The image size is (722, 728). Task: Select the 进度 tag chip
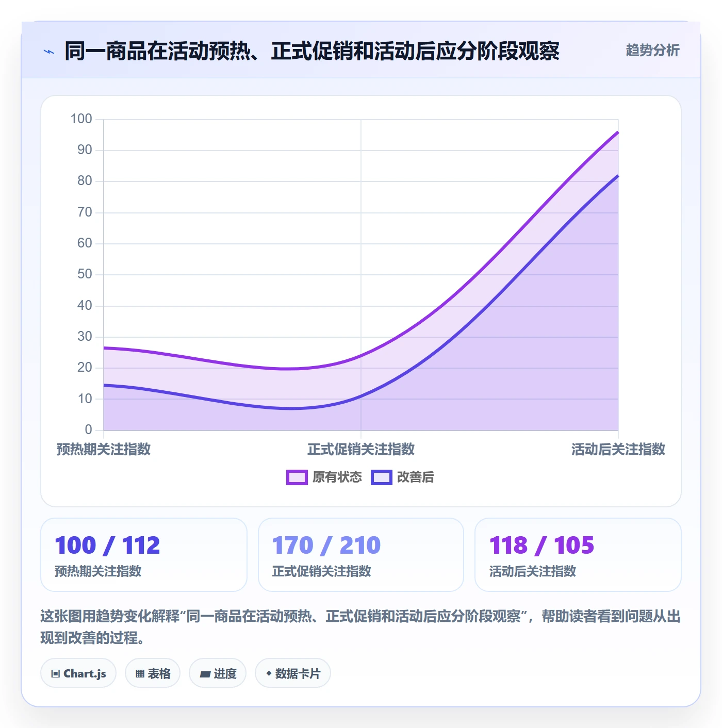tap(218, 673)
